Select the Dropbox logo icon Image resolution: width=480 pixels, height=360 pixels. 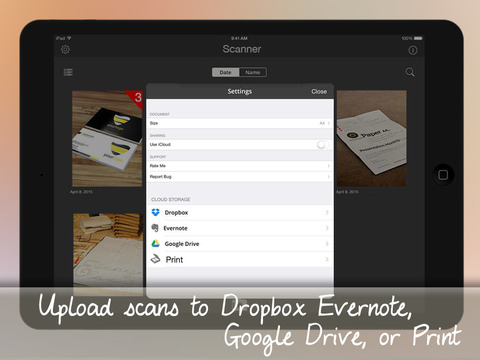point(156,212)
